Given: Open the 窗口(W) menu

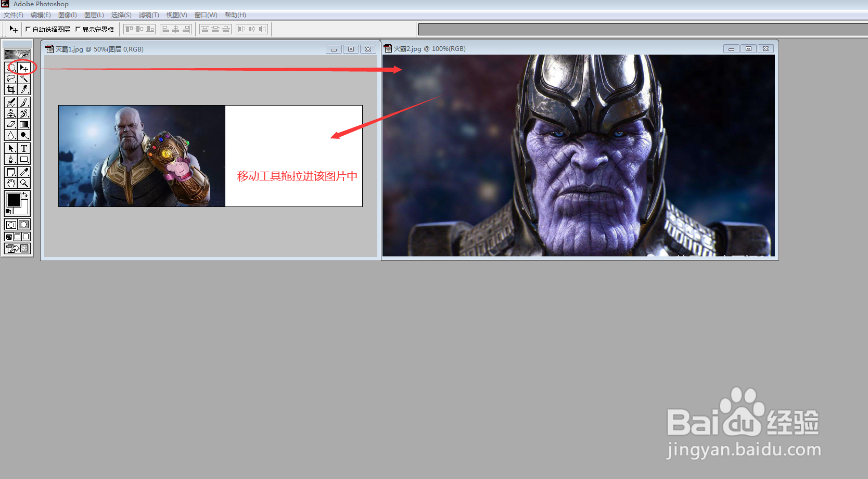Looking at the screenshot, I should pyautogui.click(x=206, y=15).
